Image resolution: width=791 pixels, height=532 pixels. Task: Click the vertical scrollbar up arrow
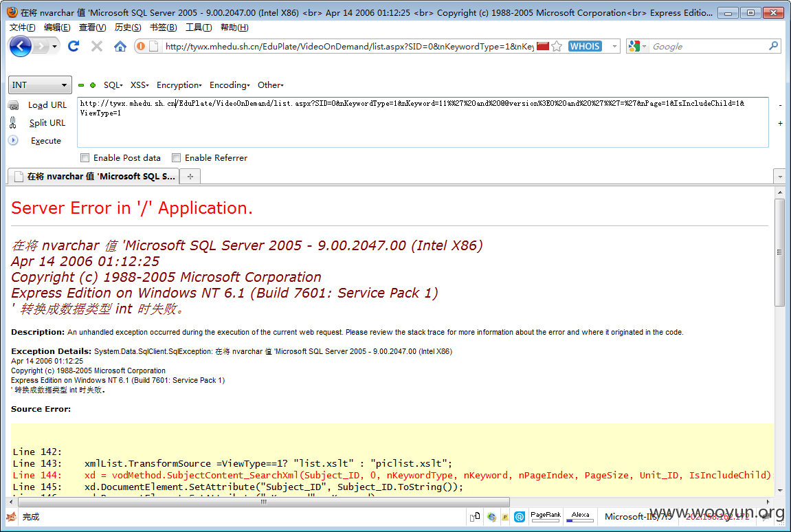coord(780,192)
